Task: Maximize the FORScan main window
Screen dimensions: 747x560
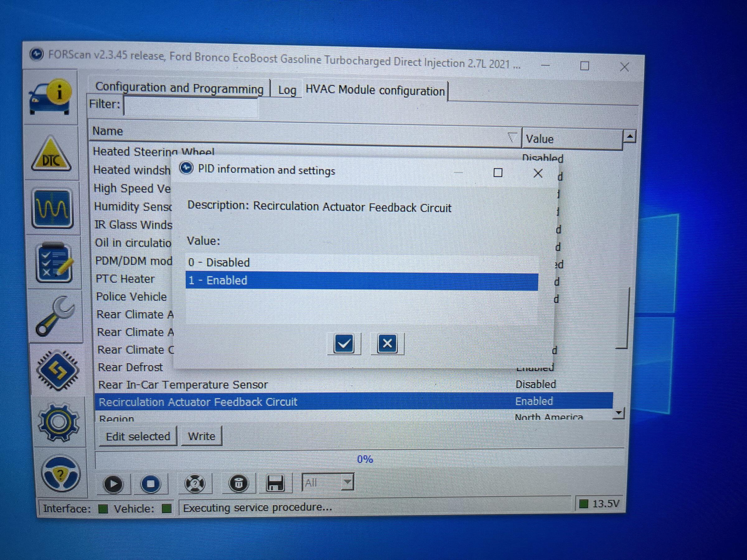Action: click(x=584, y=66)
